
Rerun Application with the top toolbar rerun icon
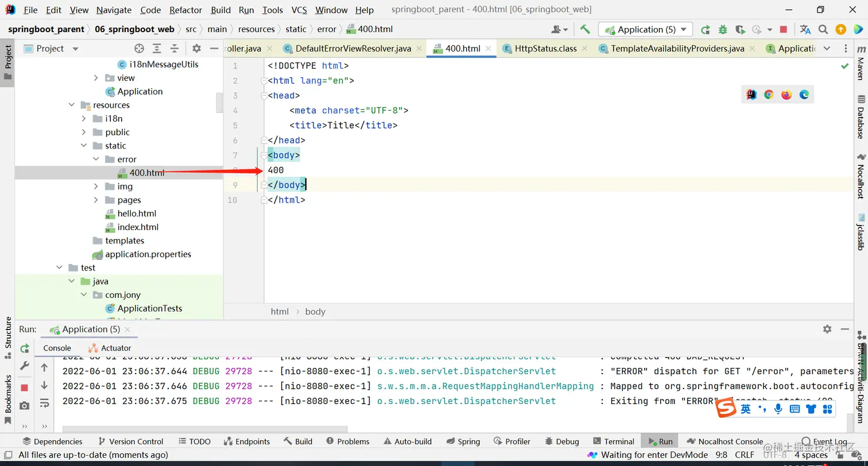click(706, 29)
